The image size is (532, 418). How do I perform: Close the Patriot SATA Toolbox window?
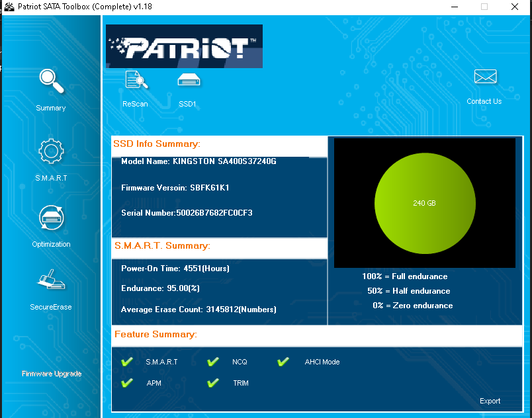click(515, 7)
